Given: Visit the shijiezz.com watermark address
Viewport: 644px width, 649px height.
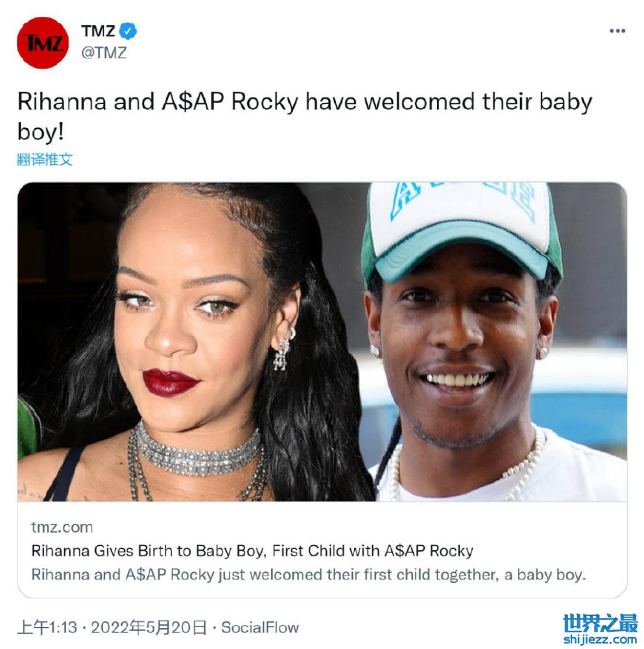Looking at the screenshot, I should pyautogui.click(x=600, y=639).
